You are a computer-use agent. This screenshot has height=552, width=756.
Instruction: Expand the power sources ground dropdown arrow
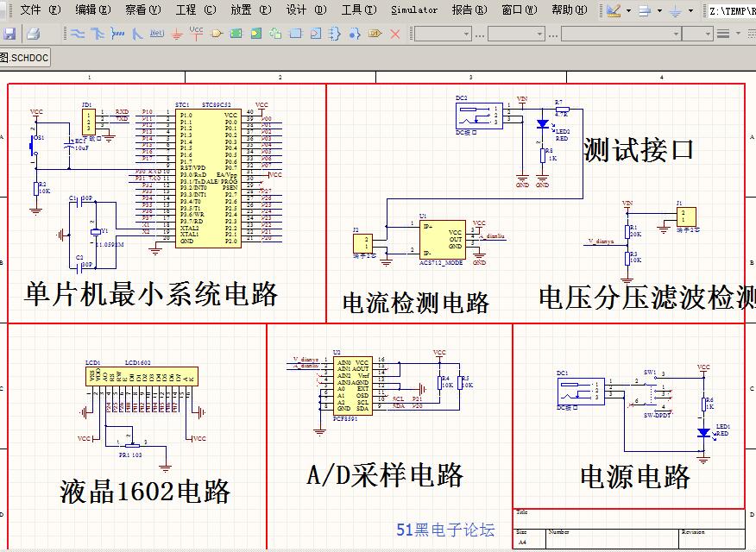coord(690,10)
